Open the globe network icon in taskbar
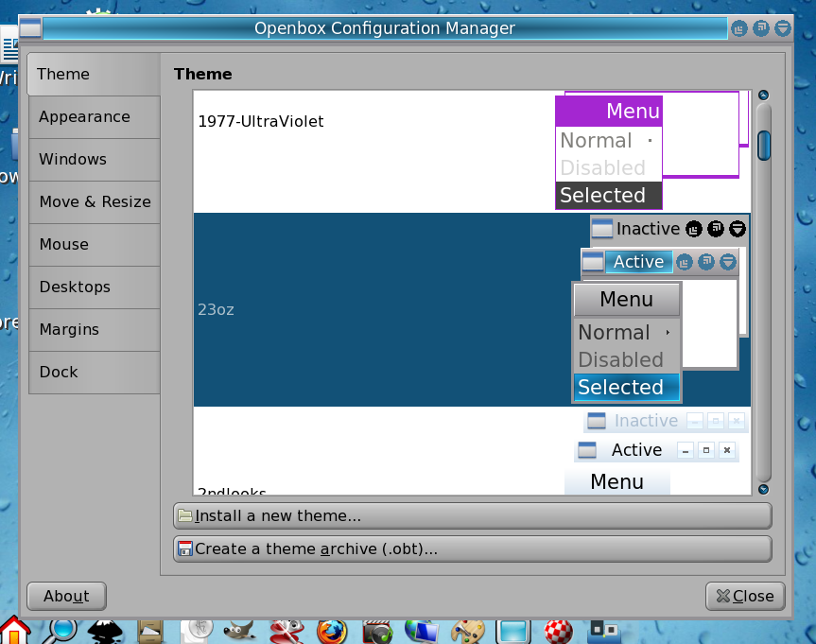Viewport: 816px width, 644px height. 422,632
